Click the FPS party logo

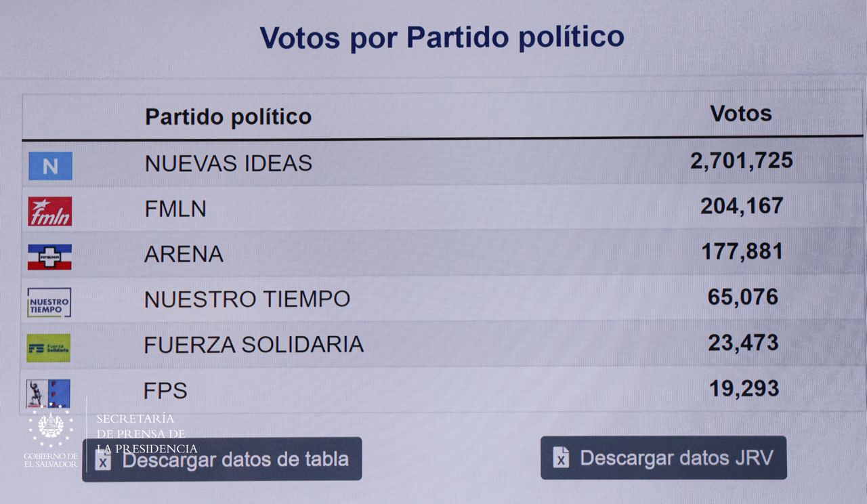(48, 393)
